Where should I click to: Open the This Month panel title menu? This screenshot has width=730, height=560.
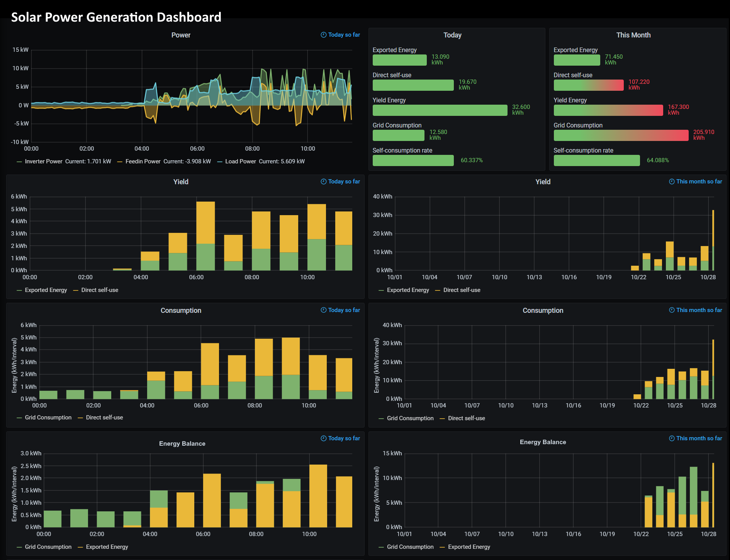click(633, 35)
